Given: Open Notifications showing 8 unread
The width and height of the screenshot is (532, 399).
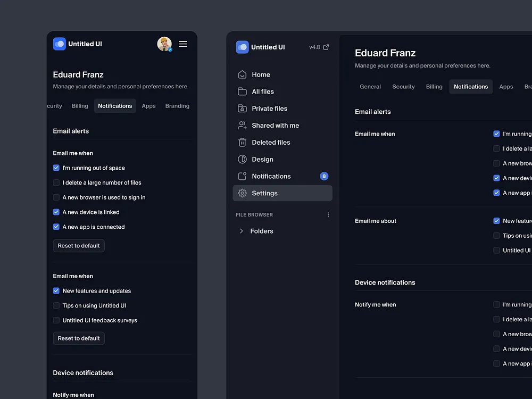Looking at the screenshot, I should click(272, 176).
